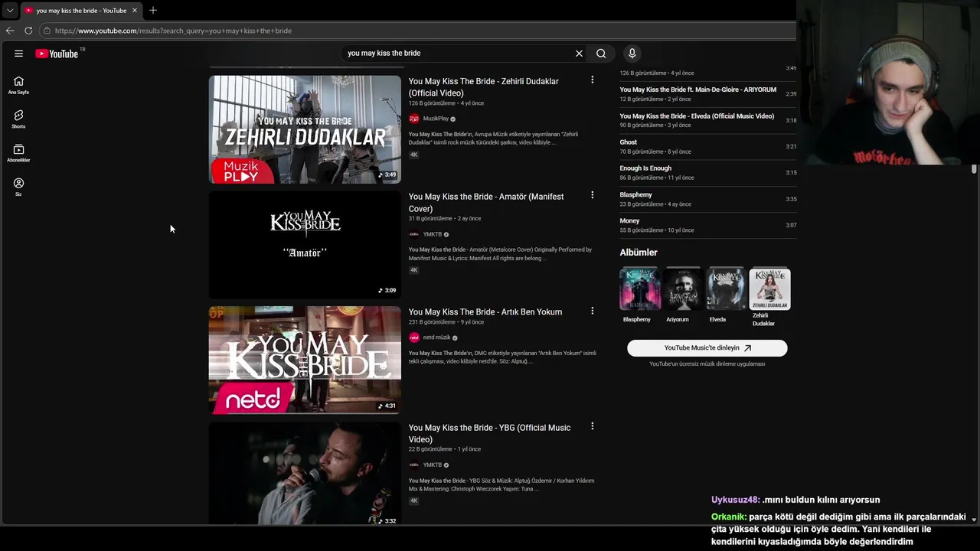
Task: Open title link Zehirli Dudaklar (Official Video)
Action: tap(484, 87)
